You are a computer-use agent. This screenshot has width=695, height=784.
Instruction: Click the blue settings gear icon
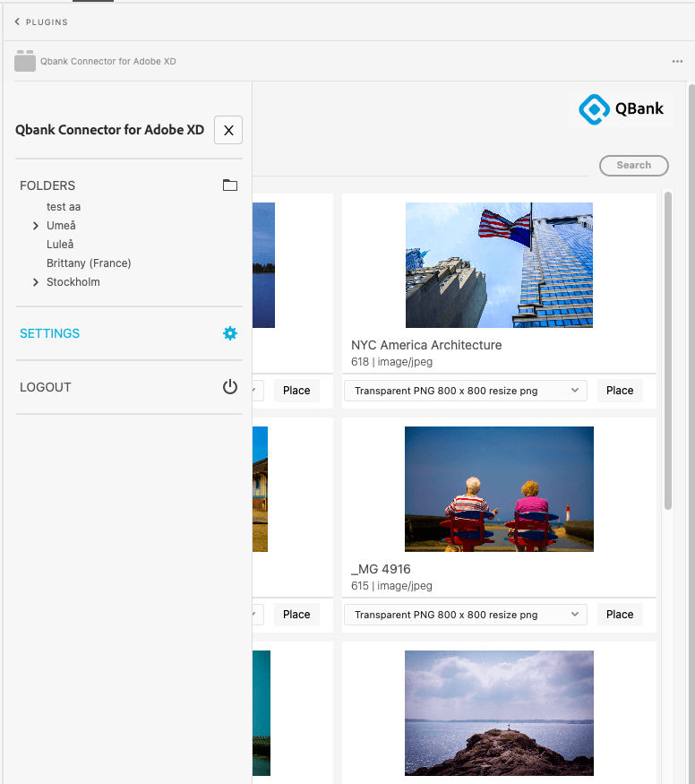coord(230,333)
